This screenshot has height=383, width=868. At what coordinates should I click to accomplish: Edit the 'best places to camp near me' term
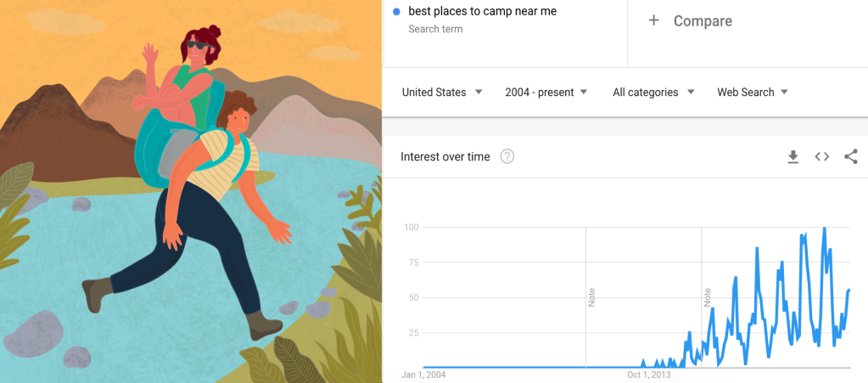click(x=482, y=12)
